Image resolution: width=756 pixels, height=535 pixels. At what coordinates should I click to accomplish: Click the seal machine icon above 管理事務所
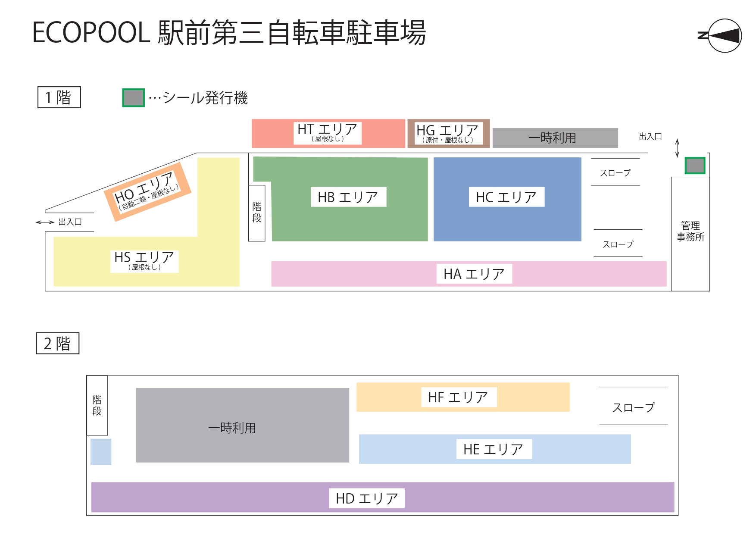[x=695, y=166]
